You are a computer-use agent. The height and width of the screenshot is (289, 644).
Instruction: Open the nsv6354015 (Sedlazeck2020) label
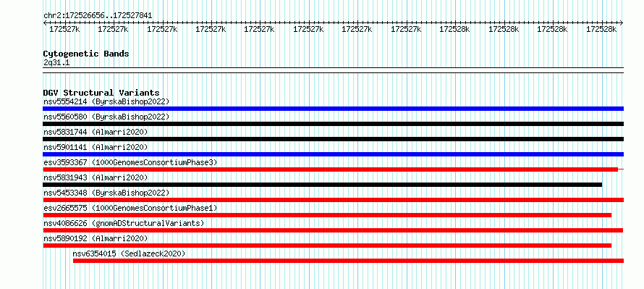(x=129, y=254)
